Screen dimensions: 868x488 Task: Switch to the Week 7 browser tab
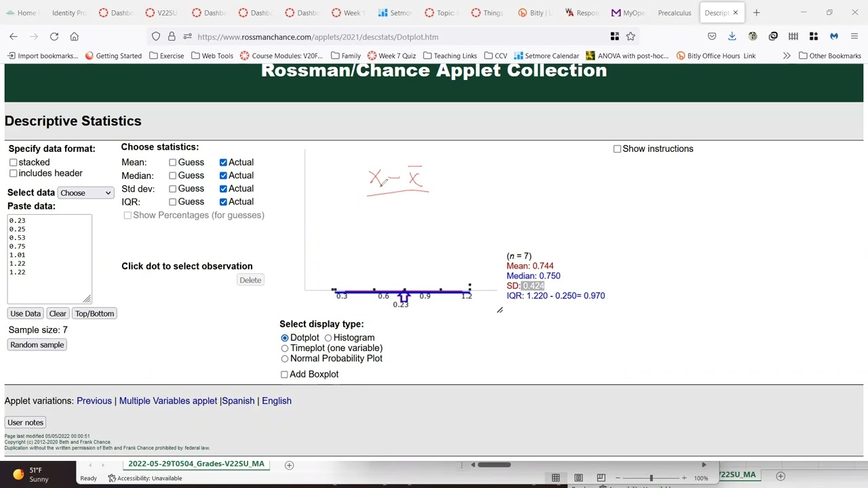click(x=347, y=12)
